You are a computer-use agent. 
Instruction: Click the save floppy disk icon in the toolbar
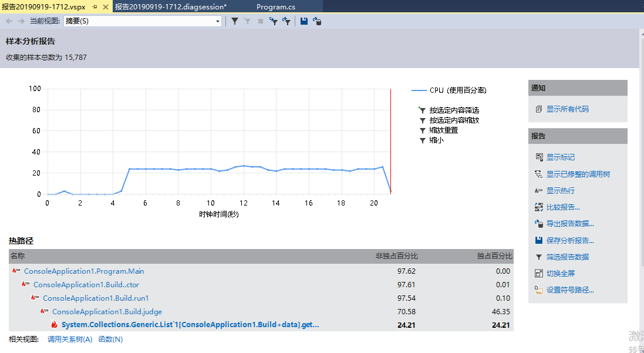(x=304, y=21)
